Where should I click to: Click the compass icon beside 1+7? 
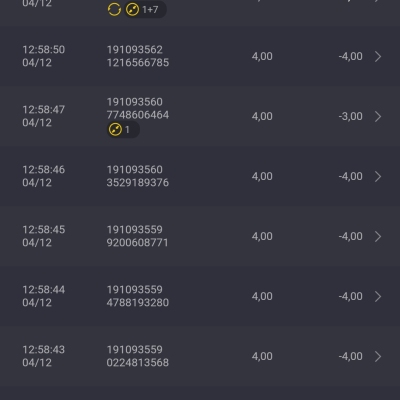pyautogui.click(x=132, y=9)
